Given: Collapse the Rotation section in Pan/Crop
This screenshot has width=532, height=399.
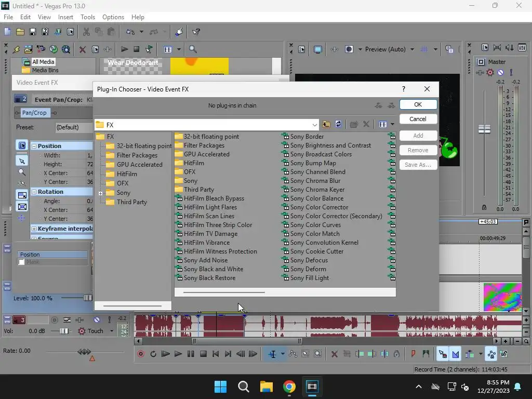Looking at the screenshot, I should tap(34, 192).
